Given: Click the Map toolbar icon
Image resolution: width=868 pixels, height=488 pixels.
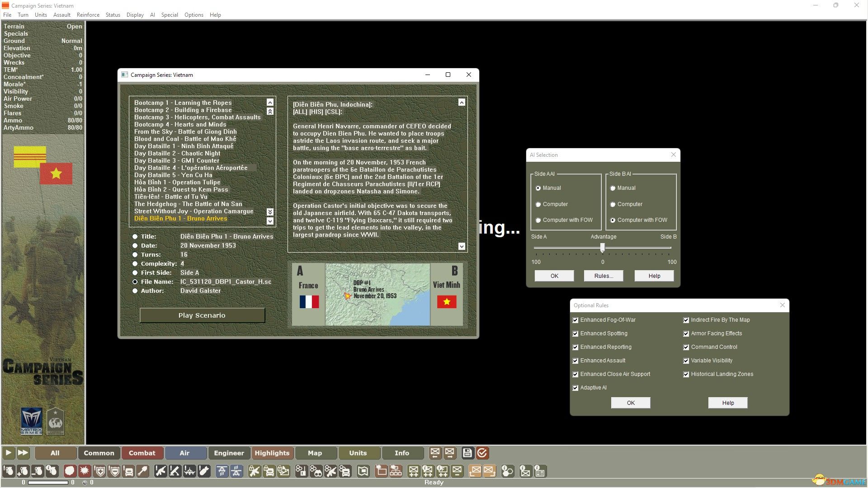Looking at the screenshot, I should pos(315,453).
